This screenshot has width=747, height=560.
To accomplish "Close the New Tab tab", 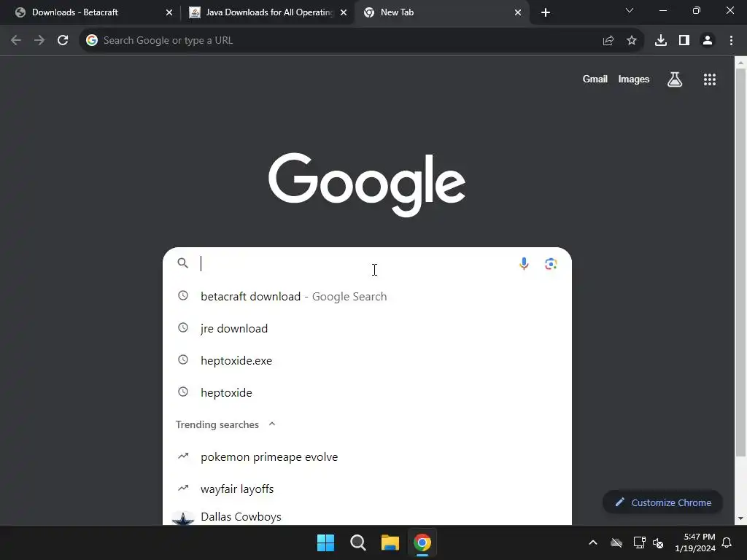I will 518,12.
